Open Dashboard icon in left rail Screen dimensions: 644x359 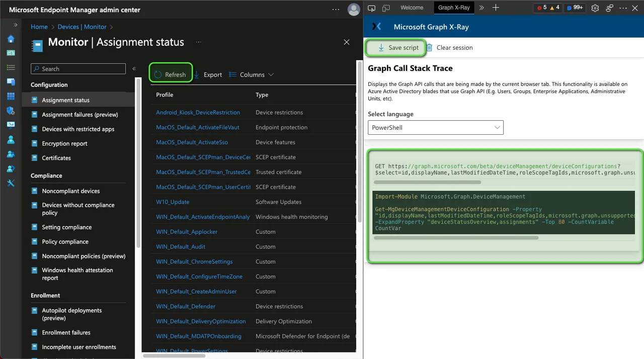(11, 53)
